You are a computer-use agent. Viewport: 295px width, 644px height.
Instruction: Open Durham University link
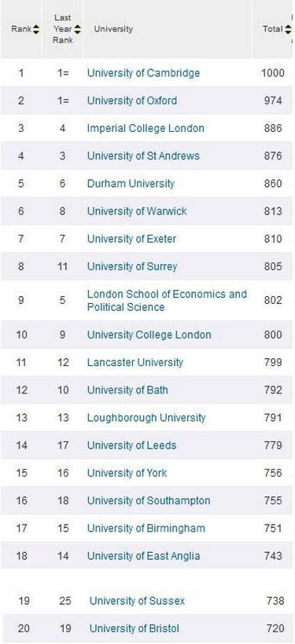[131, 184]
